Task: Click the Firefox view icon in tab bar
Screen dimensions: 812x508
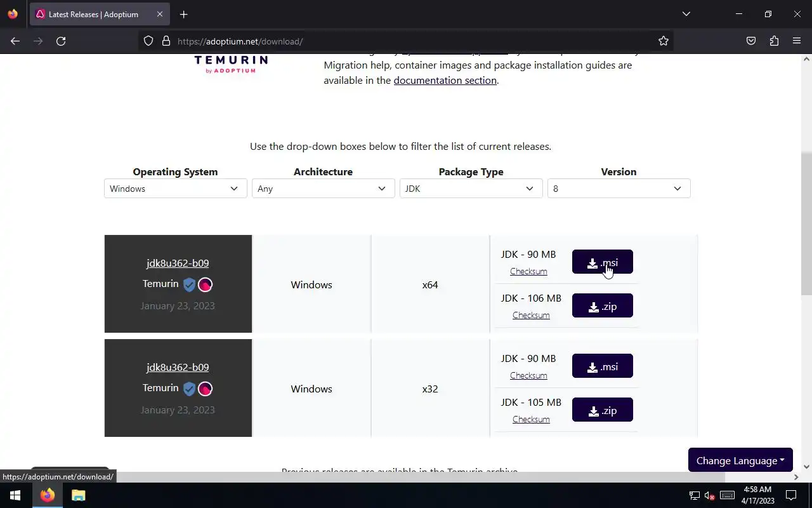Action: click(x=13, y=14)
